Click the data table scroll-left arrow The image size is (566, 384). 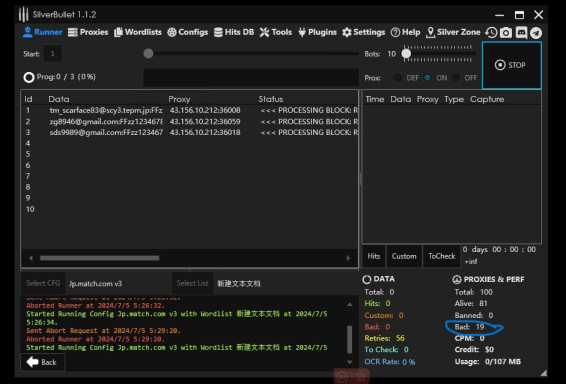(x=31, y=258)
